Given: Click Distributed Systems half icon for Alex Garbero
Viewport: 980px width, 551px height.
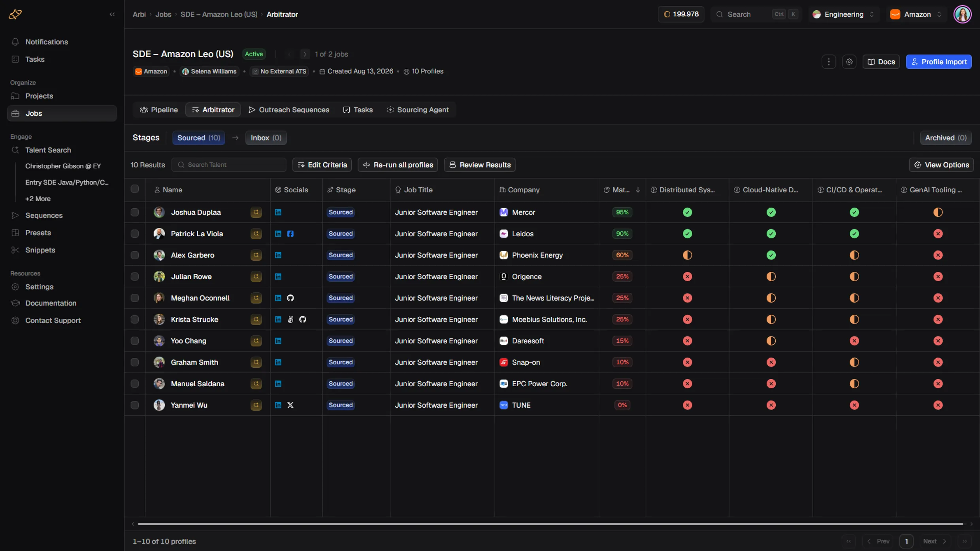Looking at the screenshot, I should pos(688,255).
